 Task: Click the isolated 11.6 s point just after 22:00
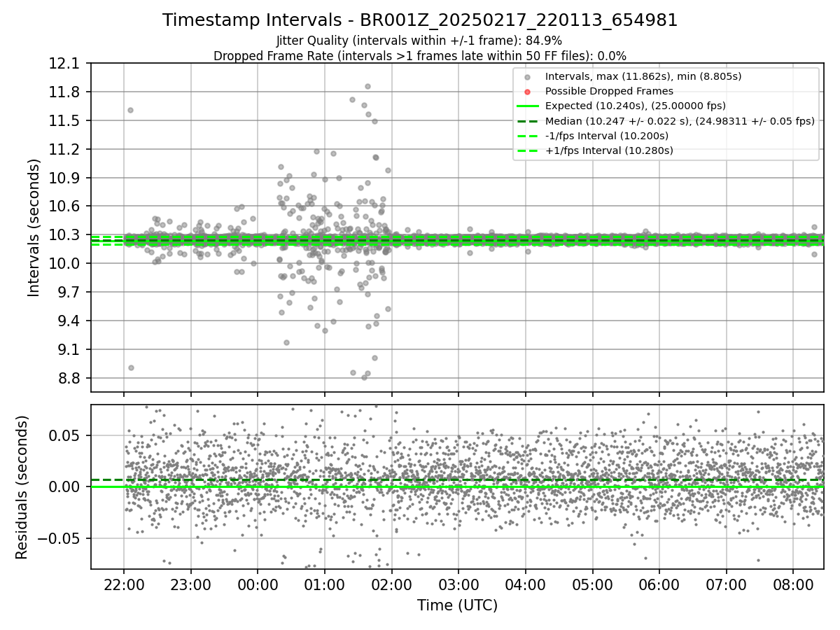coord(130,110)
